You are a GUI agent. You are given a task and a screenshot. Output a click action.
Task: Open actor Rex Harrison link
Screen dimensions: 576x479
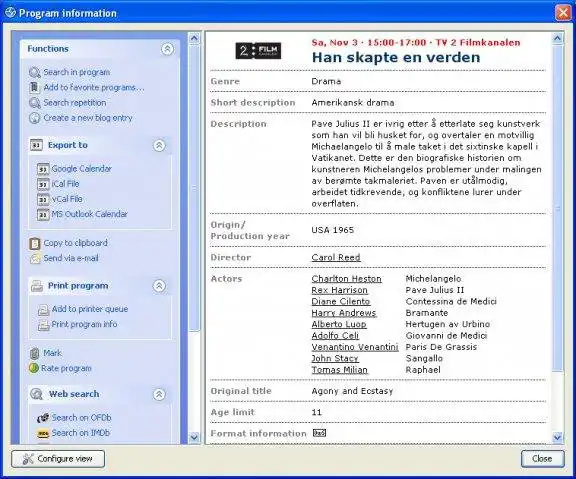click(339, 290)
